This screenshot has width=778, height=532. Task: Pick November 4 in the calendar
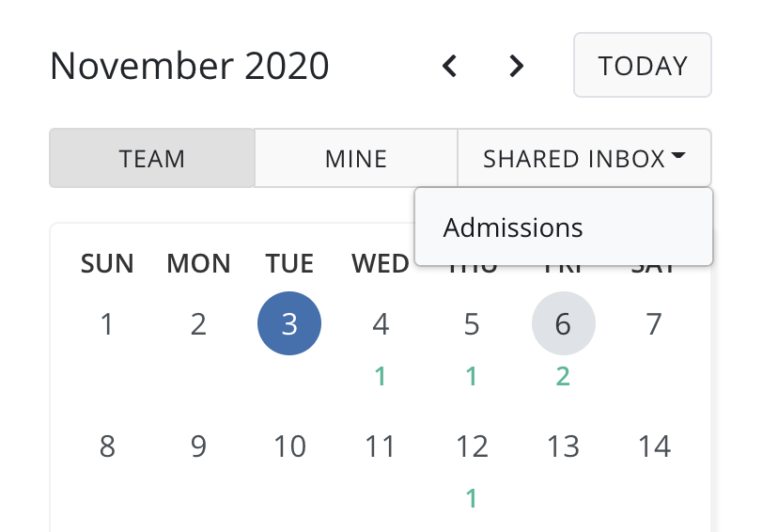point(381,324)
